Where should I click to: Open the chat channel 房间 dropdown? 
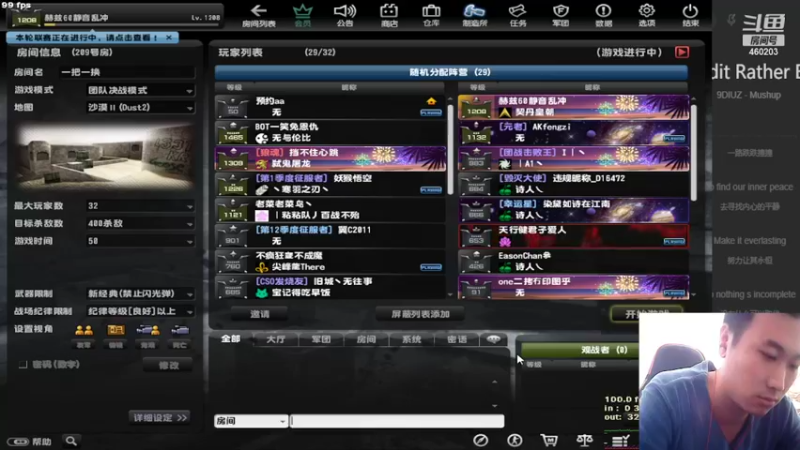(x=251, y=421)
